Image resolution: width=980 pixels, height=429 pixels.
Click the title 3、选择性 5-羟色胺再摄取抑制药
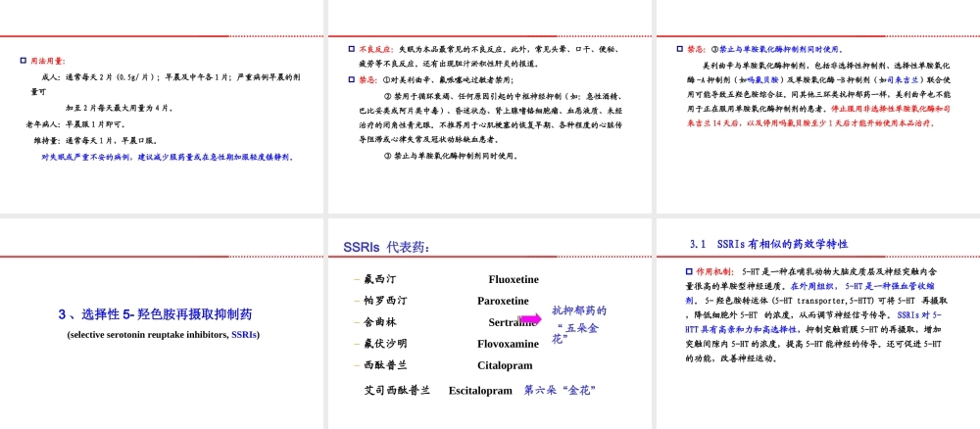156,314
